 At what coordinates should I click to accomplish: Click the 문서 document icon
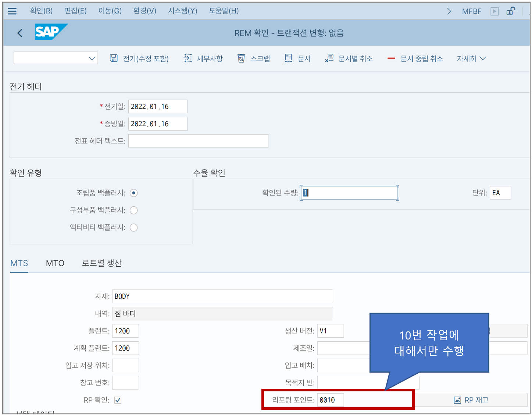point(288,58)
